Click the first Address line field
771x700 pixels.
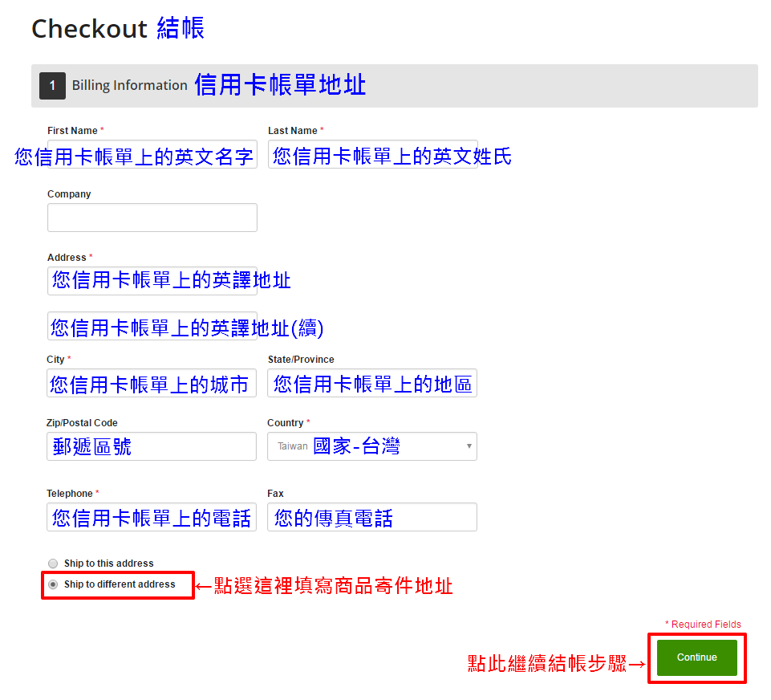pos(152,281)
